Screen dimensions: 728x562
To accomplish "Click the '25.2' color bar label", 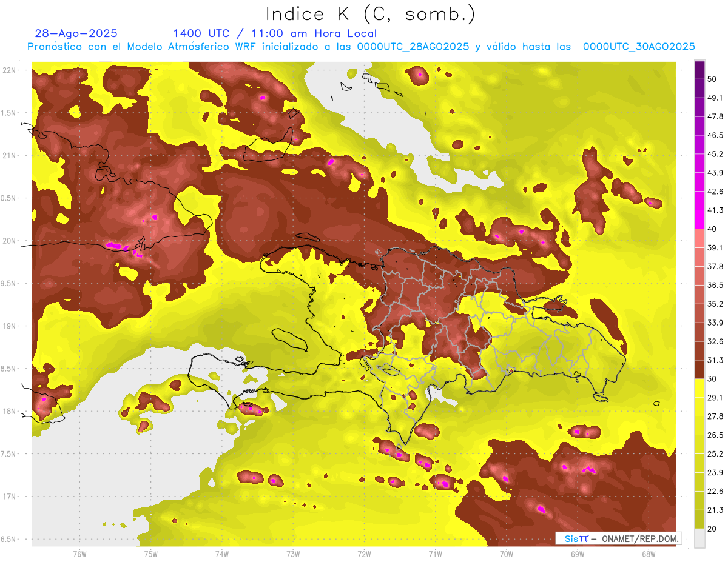I will [715, 454].
